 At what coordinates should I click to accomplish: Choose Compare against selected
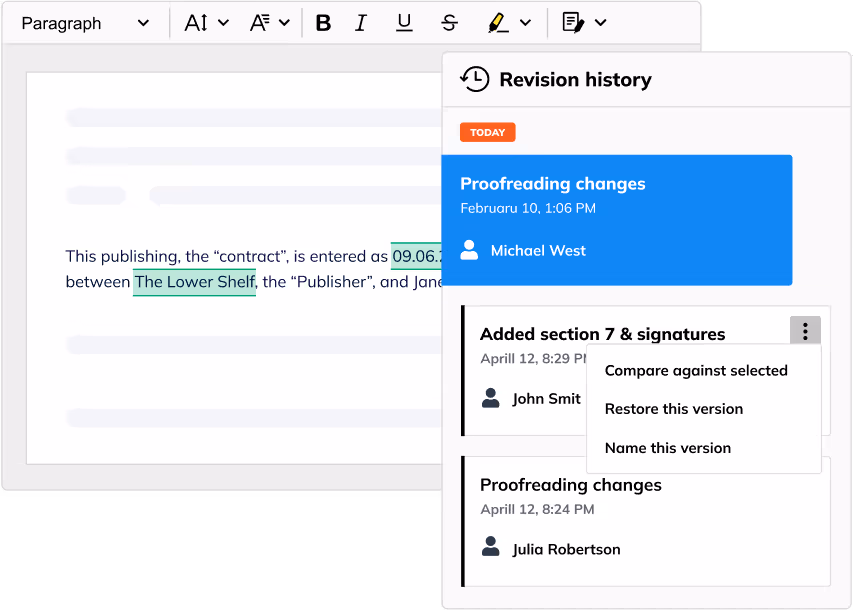click(x=696, y=370)
